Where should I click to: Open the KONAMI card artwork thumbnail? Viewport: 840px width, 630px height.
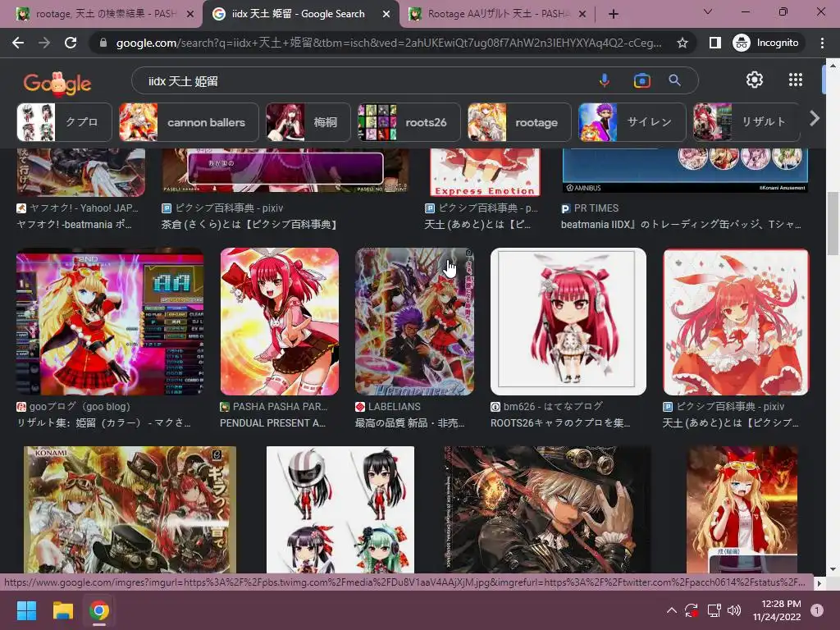(130, 509)
